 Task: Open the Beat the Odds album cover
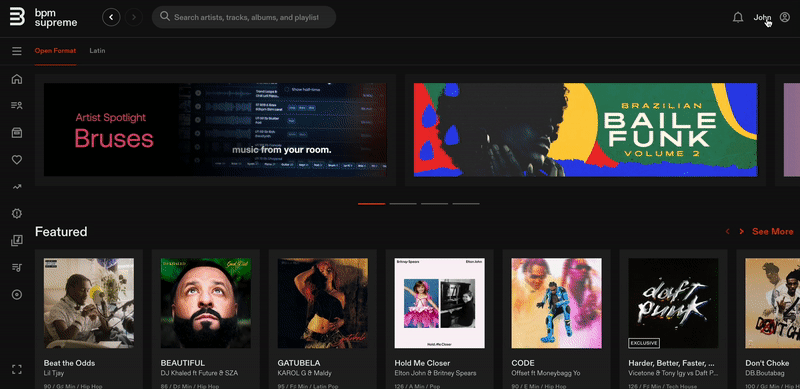89,303
